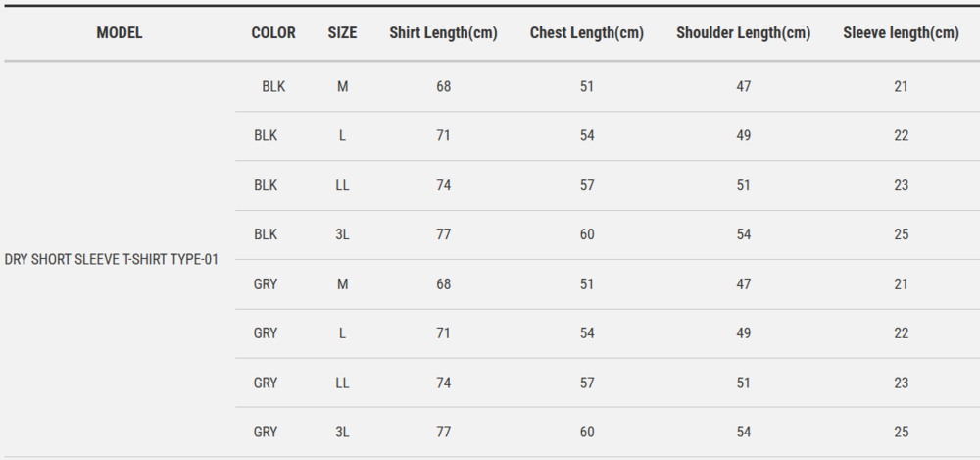Select sleeve length 21 in the GRY M row

pos(902,284)
